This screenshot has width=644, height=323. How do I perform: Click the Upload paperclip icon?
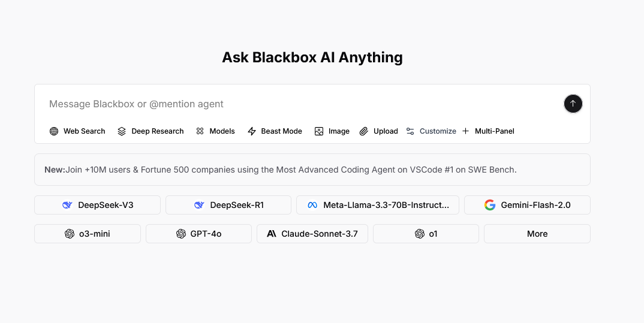[x=363, y=131]
